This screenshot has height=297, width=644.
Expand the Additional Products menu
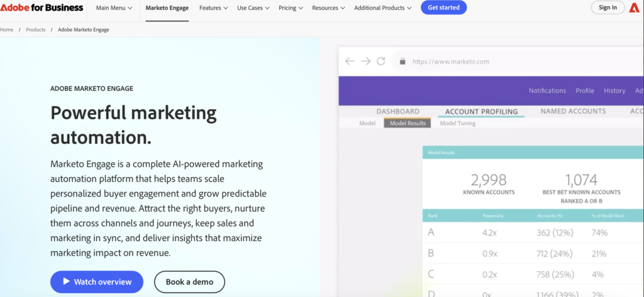point(383,8)
